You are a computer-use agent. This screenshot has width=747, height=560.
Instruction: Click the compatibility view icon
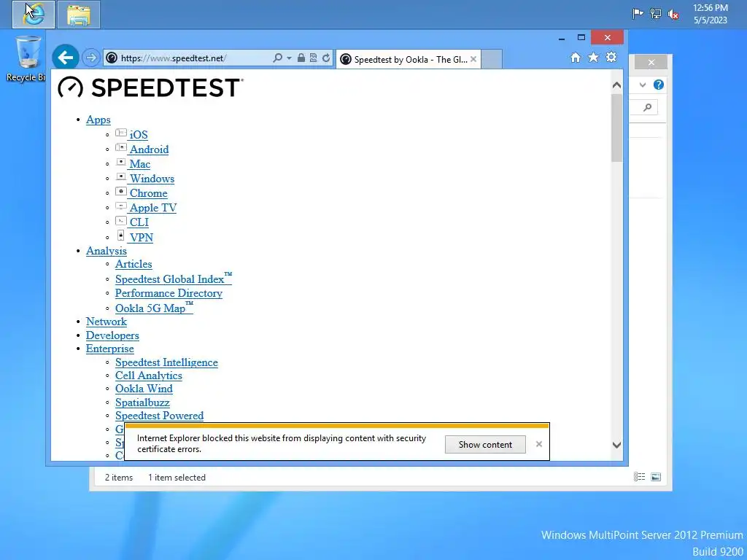pos(313,58)
